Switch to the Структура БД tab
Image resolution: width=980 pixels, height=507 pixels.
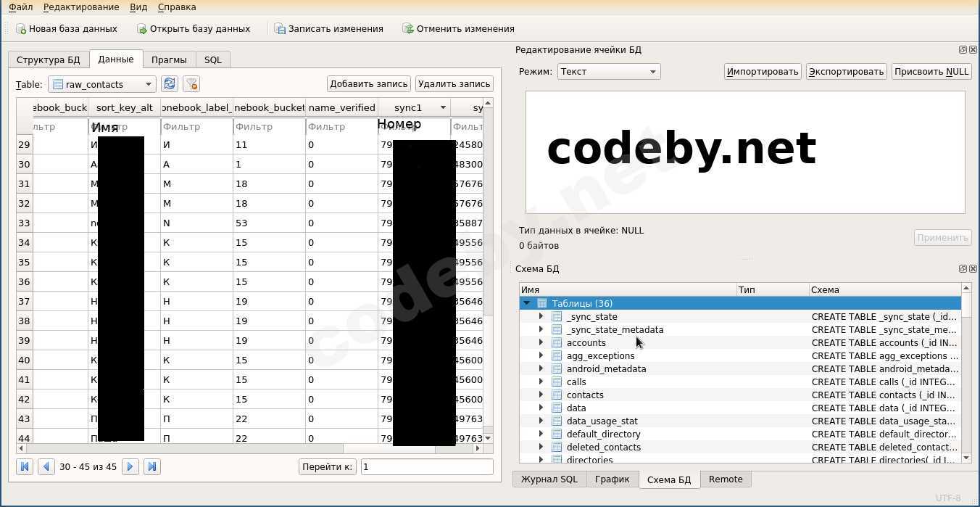pos(49,59)
